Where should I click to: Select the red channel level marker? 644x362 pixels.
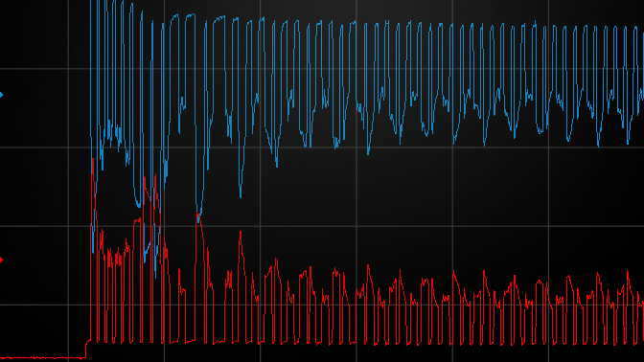pos(1,260)
